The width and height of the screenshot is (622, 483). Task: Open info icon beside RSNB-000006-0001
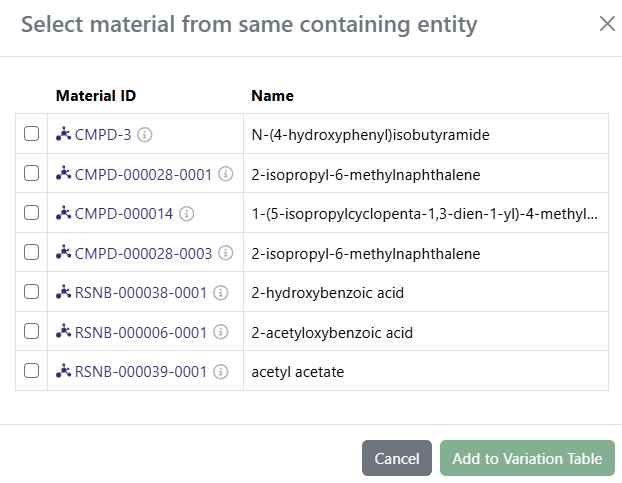coord(221,332)
